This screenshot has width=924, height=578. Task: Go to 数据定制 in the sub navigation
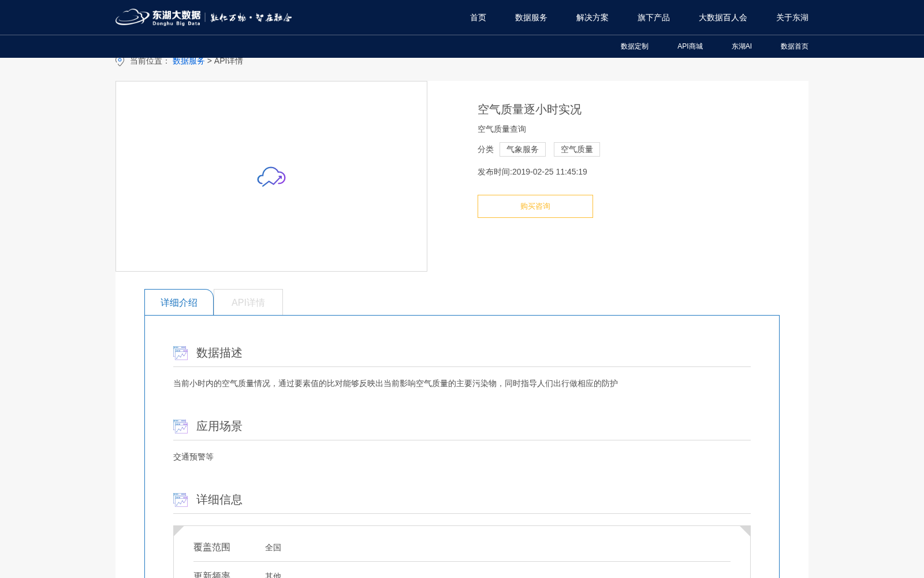(x=635, y=46)
